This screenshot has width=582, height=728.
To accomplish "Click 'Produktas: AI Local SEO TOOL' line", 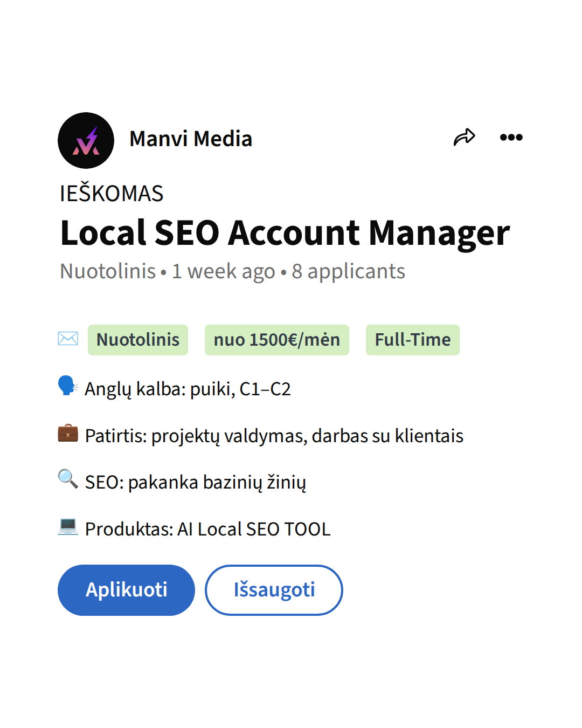I will pyautogui.click(x=208, y=529).
